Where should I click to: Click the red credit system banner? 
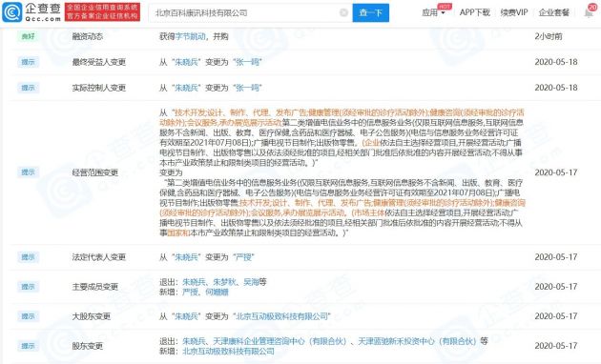[102, 11]
